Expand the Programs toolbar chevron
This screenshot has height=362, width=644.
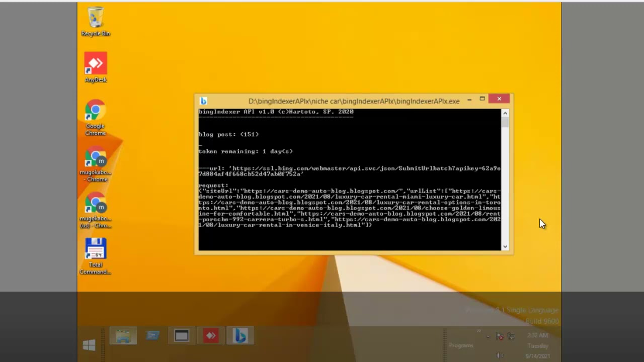point(479,331)
